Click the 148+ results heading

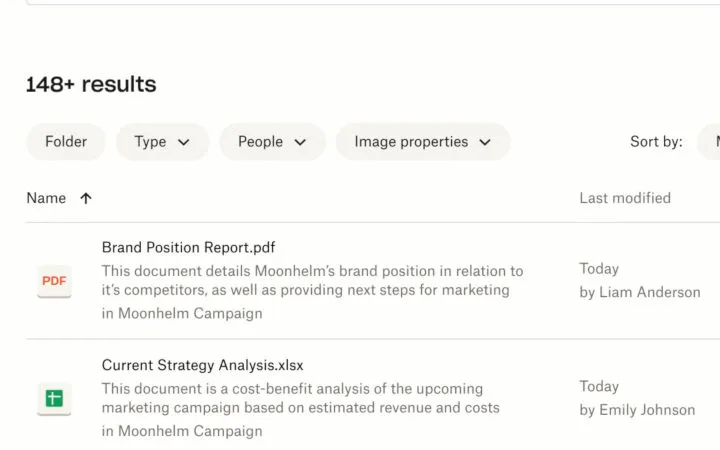[x=91, y=85]
